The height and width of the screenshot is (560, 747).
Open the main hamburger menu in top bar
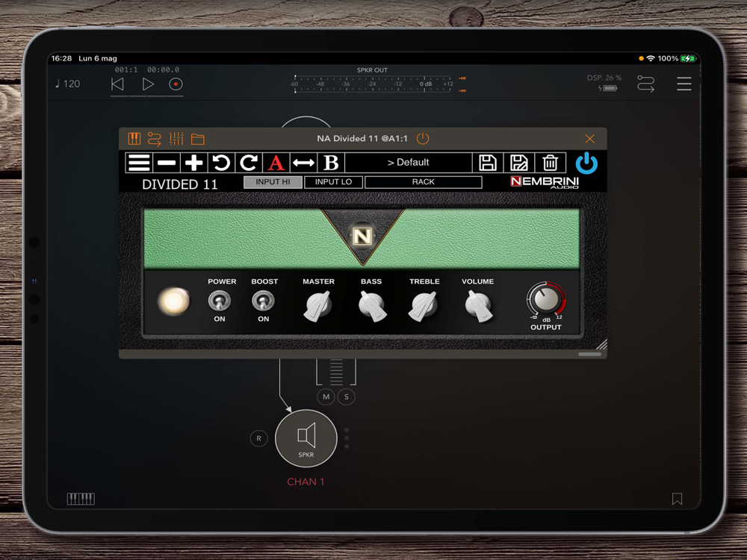click(684, 84)
